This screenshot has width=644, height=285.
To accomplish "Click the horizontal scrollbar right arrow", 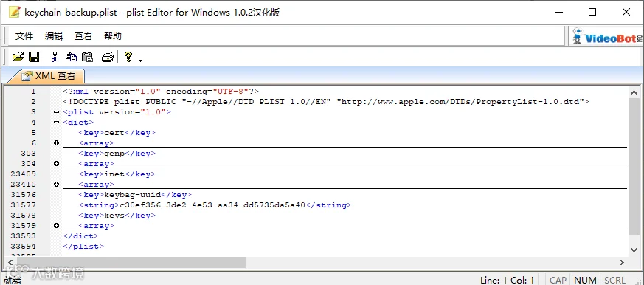I will point(622,262).
